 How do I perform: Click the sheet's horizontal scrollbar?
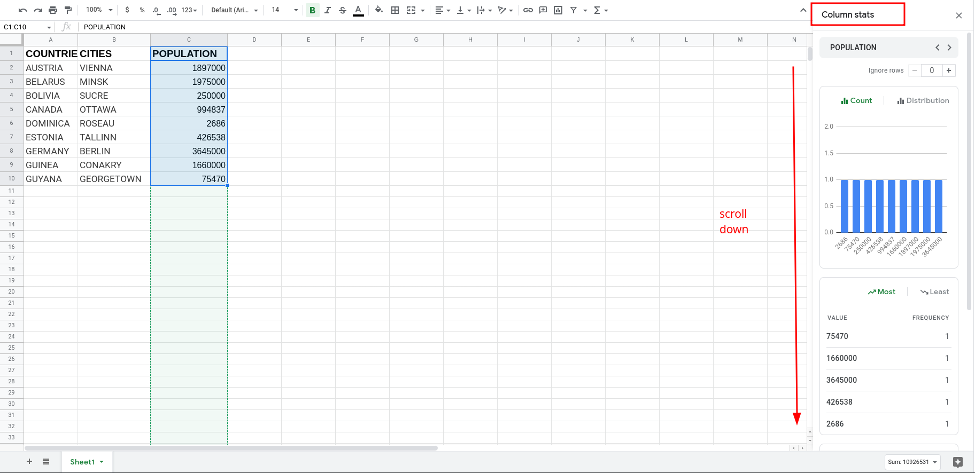231,447
